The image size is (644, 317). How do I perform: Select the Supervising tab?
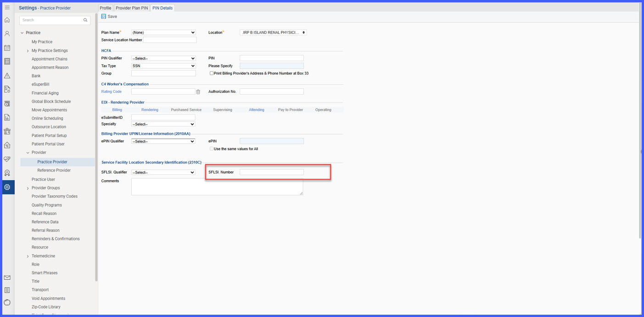[x=223, y=110]
